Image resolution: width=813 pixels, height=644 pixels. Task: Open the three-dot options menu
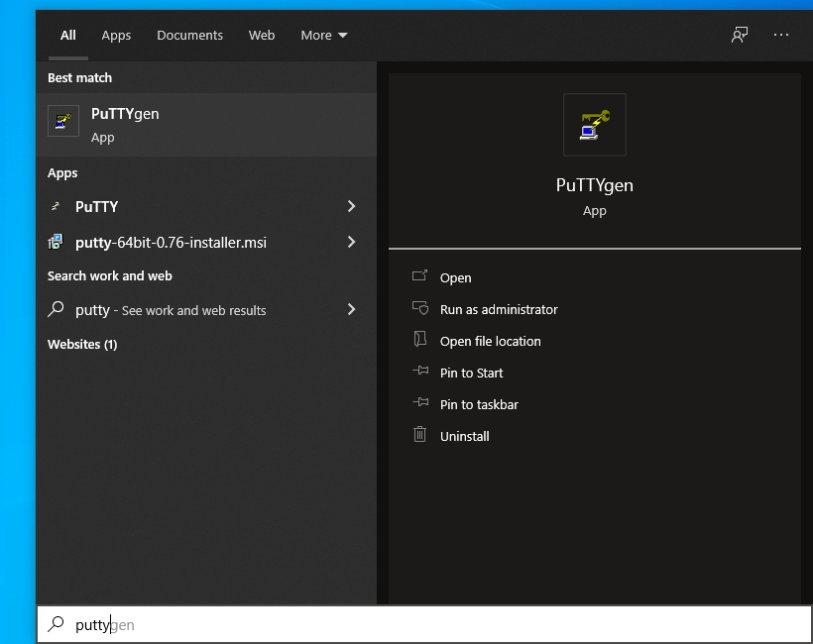[x=781, y=35]
